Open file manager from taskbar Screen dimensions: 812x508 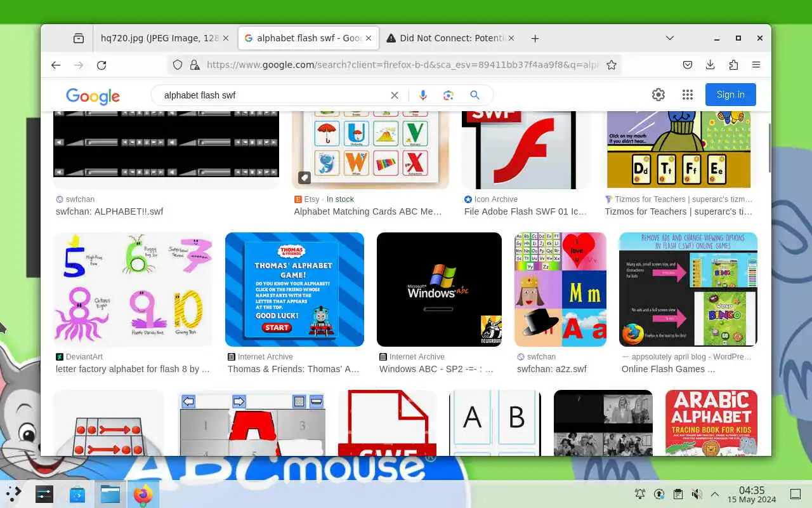[x=110, y=493]
